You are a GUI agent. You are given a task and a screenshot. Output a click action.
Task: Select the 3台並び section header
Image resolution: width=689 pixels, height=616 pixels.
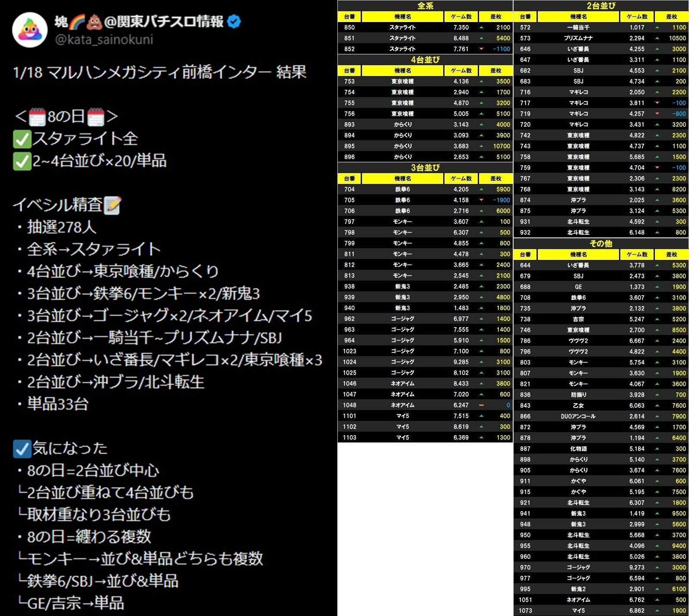425,167
